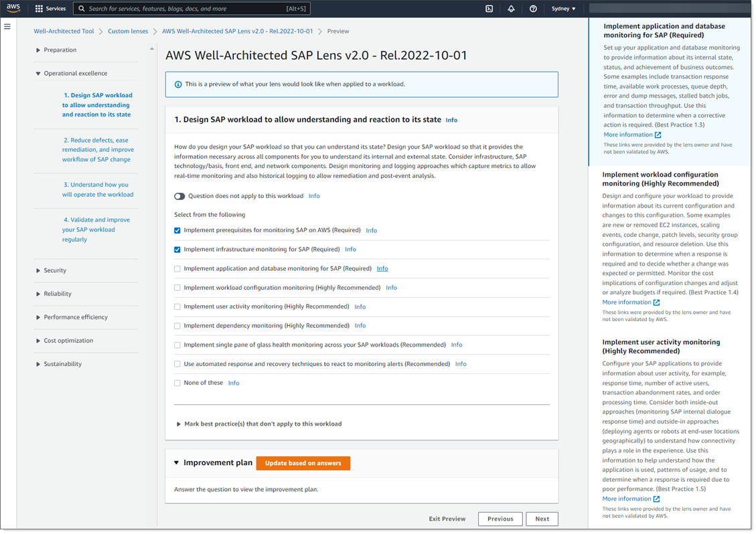Screen dimensions: 756x534
Task: Click the sidebar scroll-up arrow
Action: coord(152,49)
